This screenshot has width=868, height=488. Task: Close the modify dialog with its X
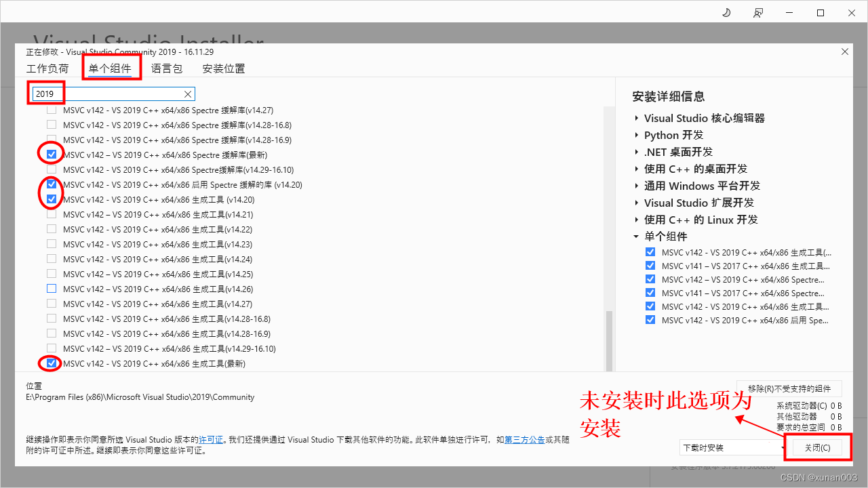point(844,52)
